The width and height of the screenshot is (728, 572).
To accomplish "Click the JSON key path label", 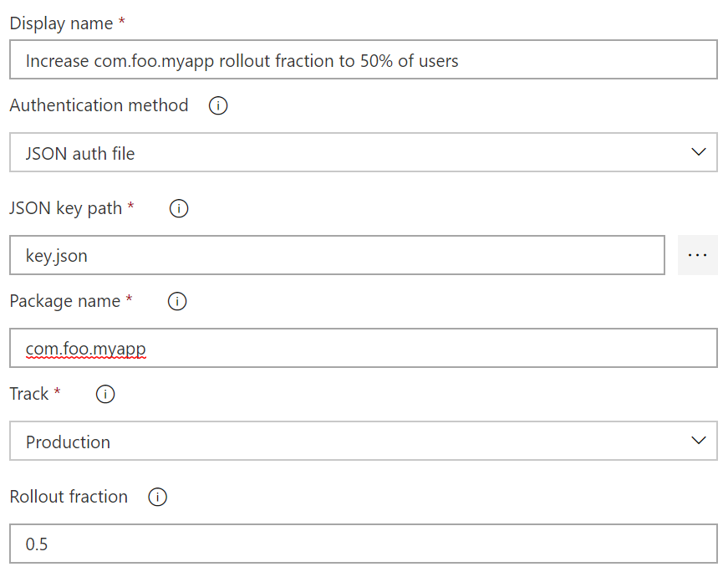I will [x=66, y=208].
